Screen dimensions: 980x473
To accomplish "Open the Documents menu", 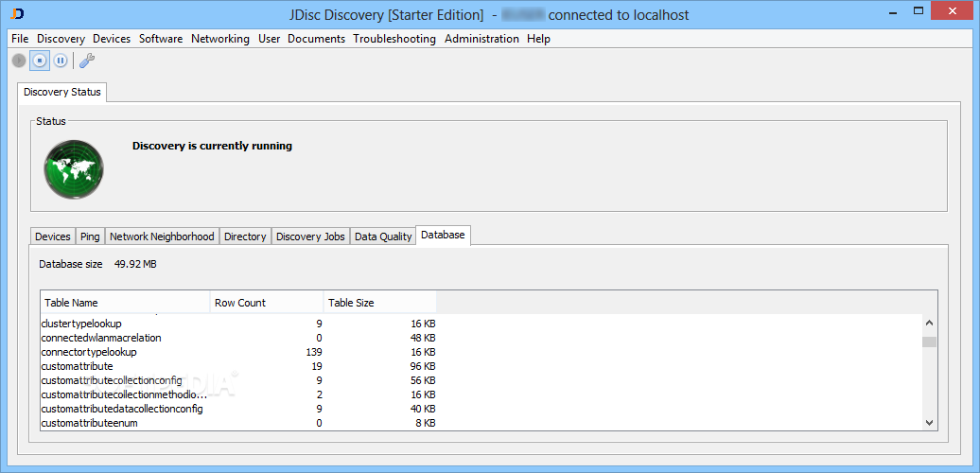I will pyautogui.click(x=316, y=39).
